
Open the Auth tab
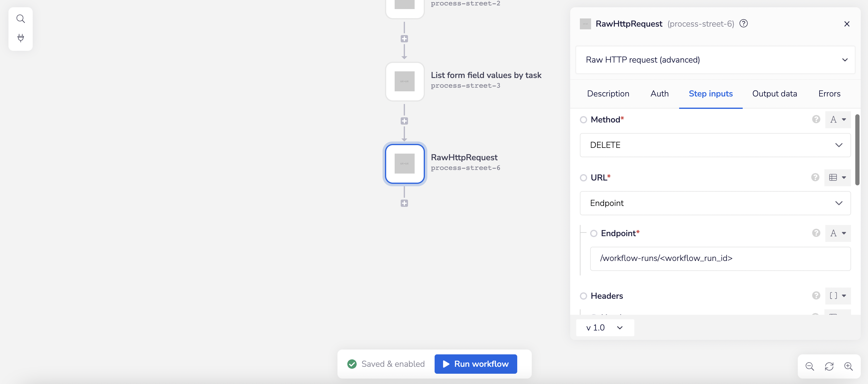(659, 93)
